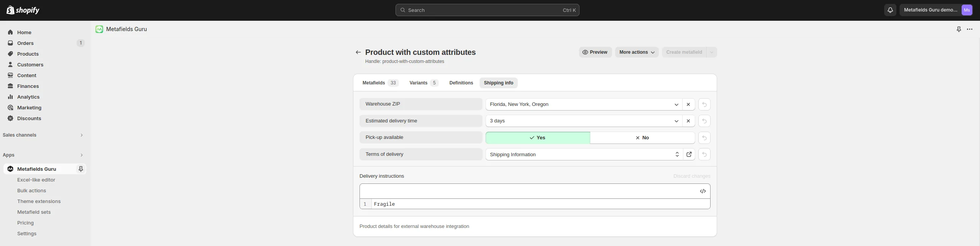
Task: Click the back arrow beside product title
Action: click(358, 52)
